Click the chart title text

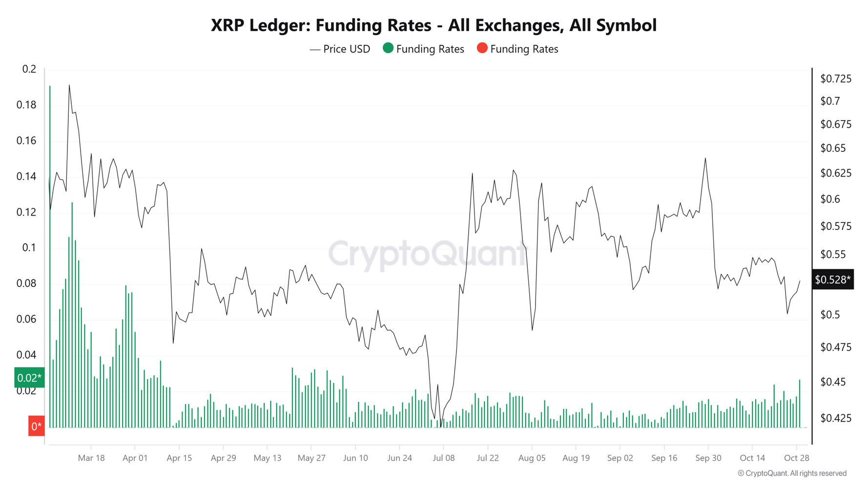434,25
